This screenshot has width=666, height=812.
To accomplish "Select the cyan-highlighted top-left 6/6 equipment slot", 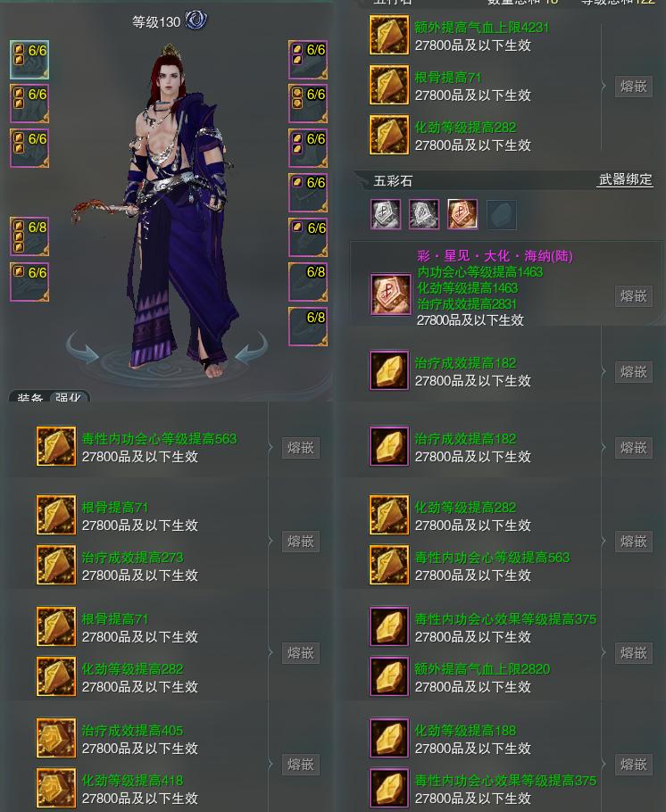I will click(29, 60).
